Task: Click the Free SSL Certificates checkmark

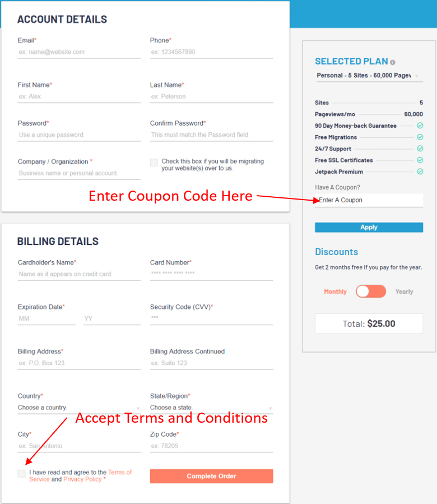Action: point(420,160)
